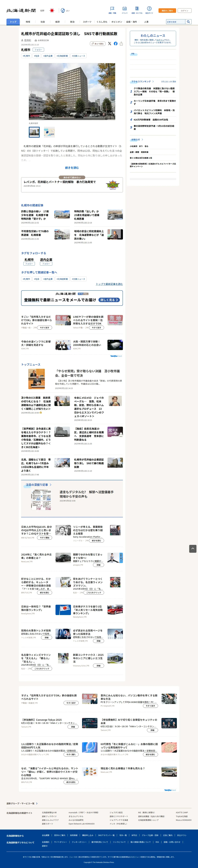Screen dimensions: 198x868
Task: Click 今すぐ開始 on the IQ test ad
Action: coord(44,538)
